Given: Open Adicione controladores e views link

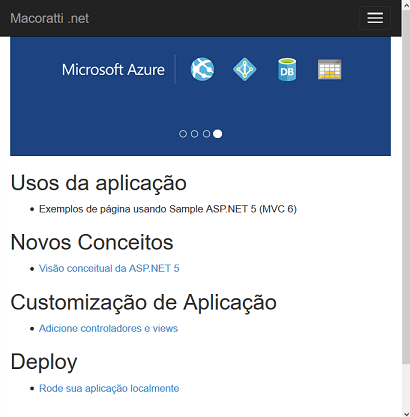Looking at the screenshot, I should tap(108, 328).
